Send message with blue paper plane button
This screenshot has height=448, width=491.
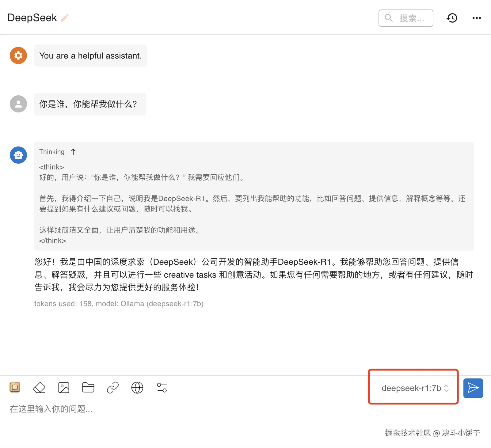click(x=473, y=388)
